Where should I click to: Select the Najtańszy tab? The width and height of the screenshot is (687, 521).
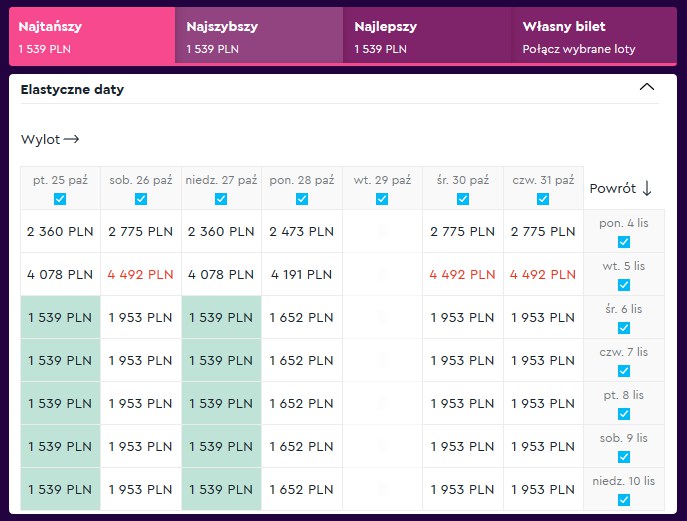[x=92, y=36]
